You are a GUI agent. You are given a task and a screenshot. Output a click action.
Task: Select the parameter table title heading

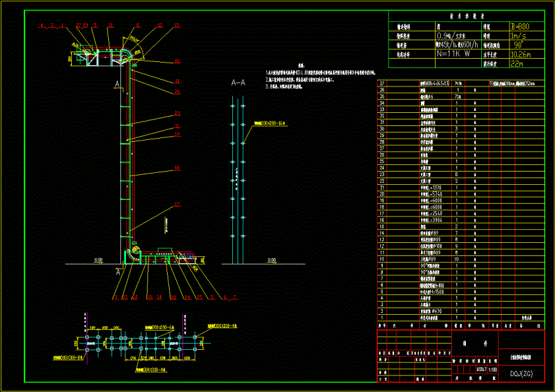click(467, 16)
